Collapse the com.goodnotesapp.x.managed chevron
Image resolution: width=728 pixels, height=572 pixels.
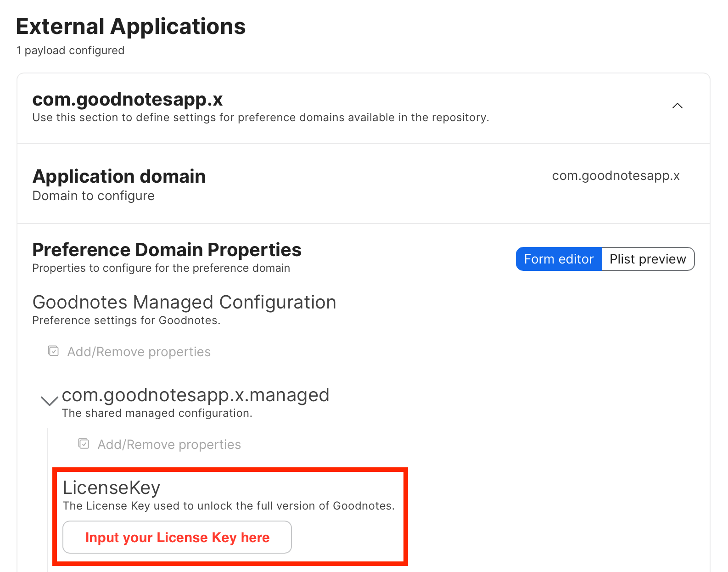pos(49,401)
